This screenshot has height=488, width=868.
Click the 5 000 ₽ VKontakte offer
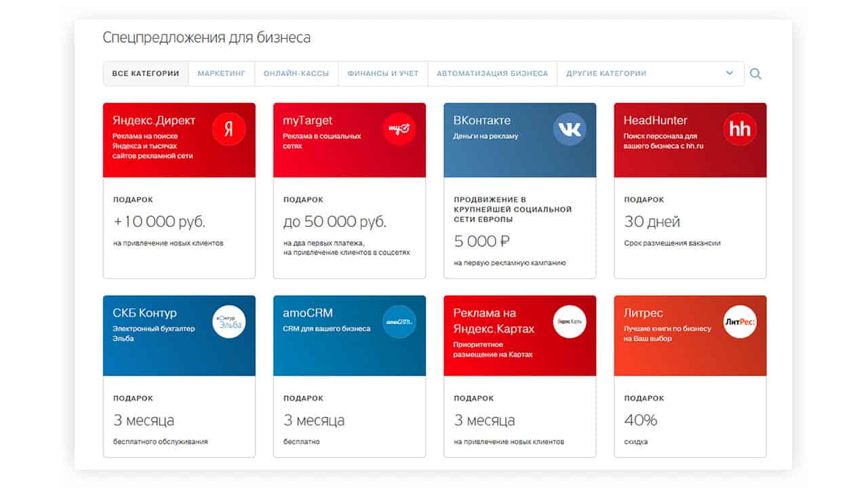click(x=482, y=241)
